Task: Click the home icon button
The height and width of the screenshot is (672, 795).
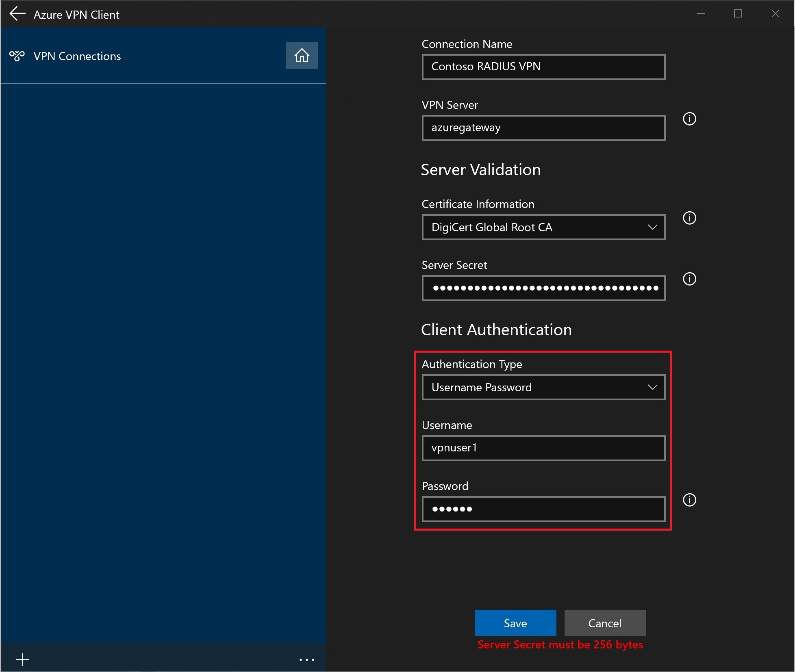Action: point(302,55)
